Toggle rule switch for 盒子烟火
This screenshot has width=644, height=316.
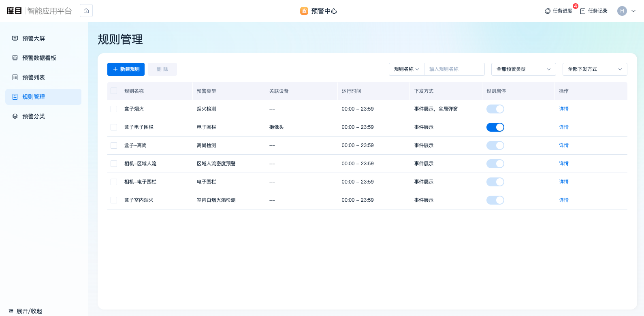(x=495, y=109)
